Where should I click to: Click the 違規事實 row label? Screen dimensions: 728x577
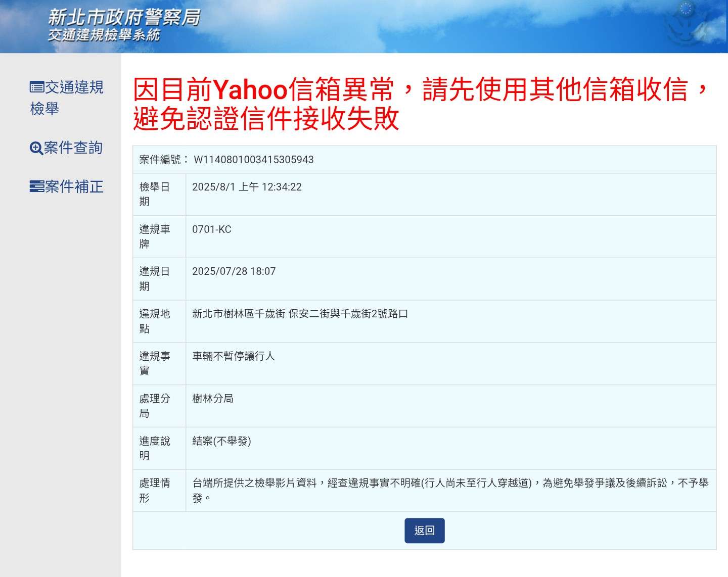(155, 363)
